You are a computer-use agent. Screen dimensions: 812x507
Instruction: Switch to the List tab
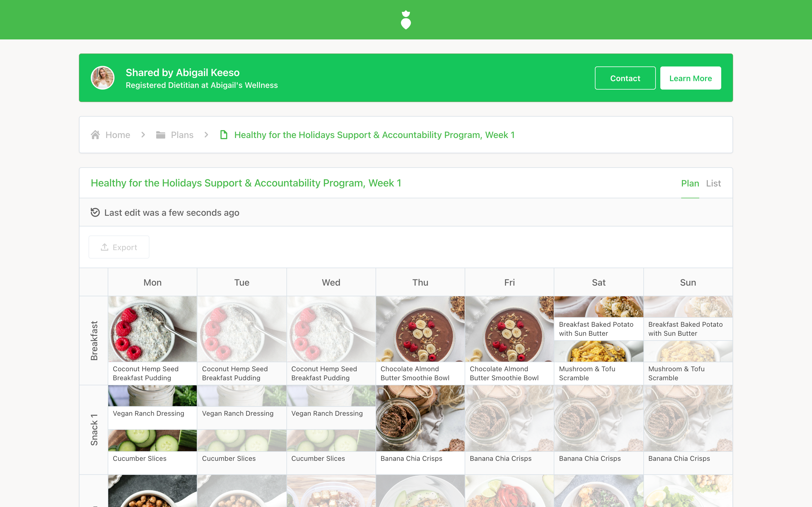(713, 183)
